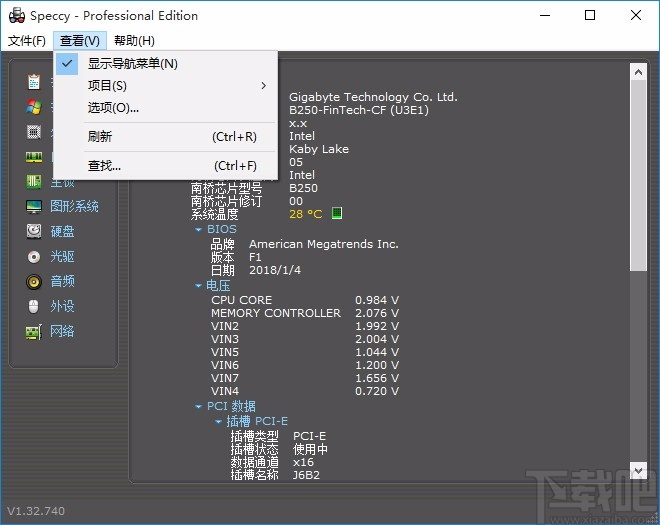Open the 项目(S) submenu

165,86
